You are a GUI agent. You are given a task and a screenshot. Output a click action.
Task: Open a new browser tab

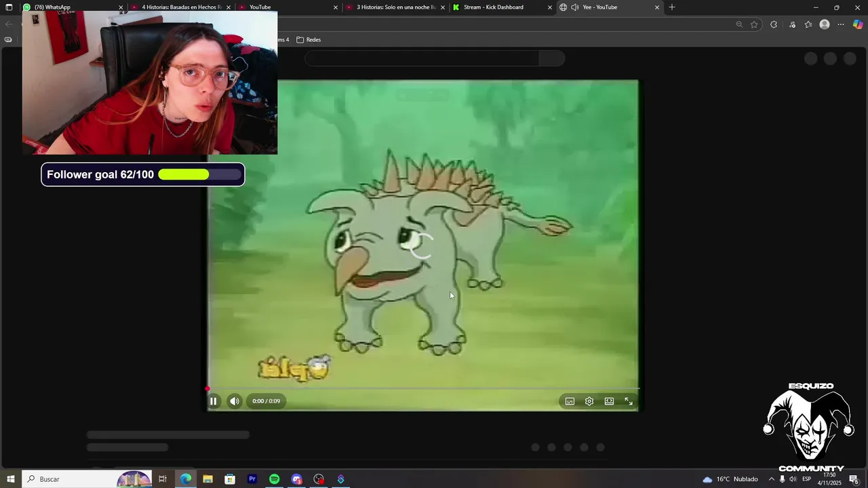click(x=672, y=7)
